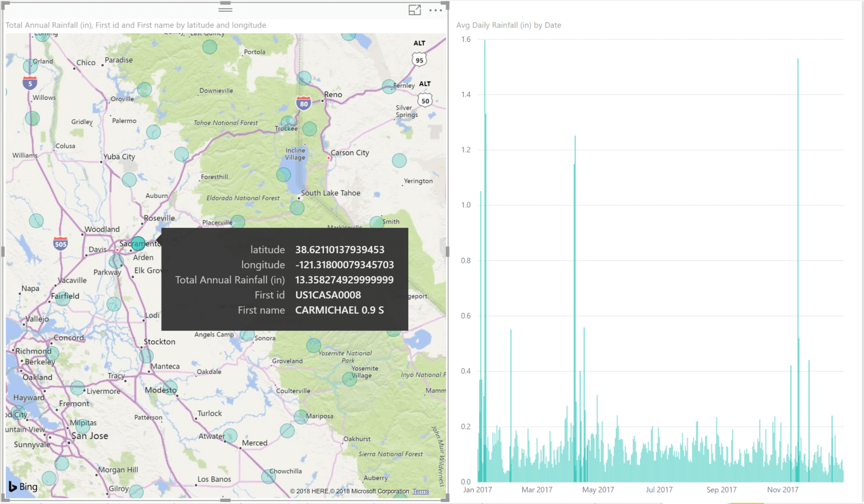Grab the visual's top drag handle bars

(x=226, y=9)
